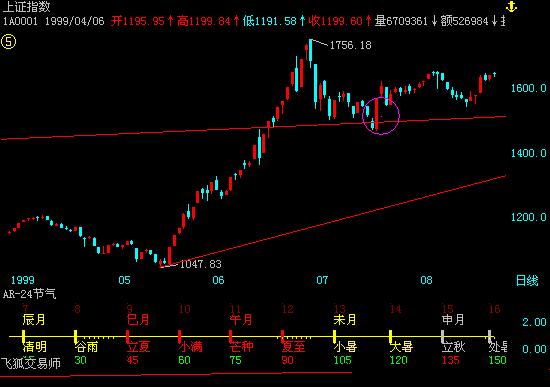This screenshot has height=387, width=550.
Task: Click the 谷雨 solar term marker
Action: (x=87, y=347)
